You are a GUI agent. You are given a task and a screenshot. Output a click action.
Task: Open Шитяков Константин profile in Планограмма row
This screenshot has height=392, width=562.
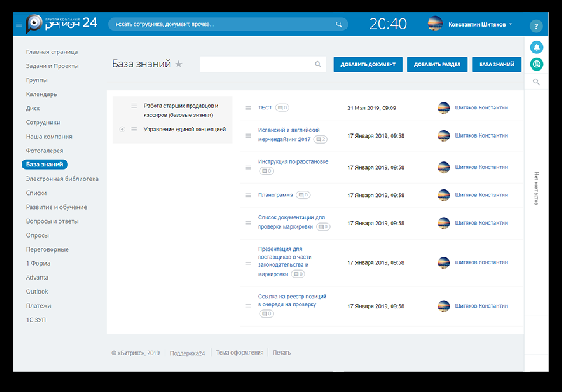pyautogui.click(x=481, y=195)
